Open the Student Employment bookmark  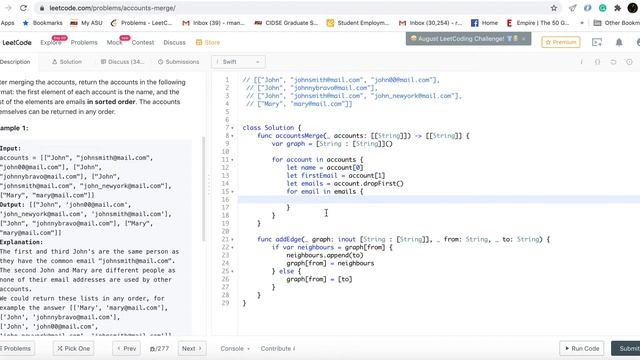358,23
